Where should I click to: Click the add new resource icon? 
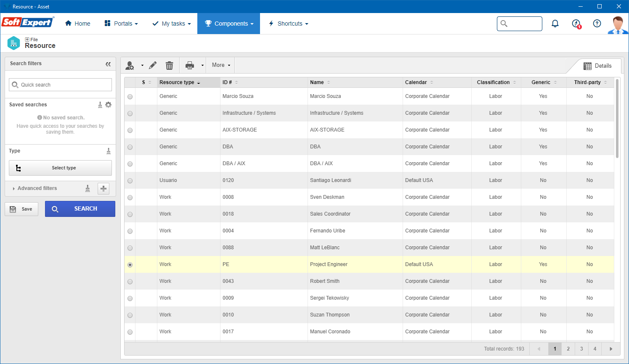pos(130,66)
